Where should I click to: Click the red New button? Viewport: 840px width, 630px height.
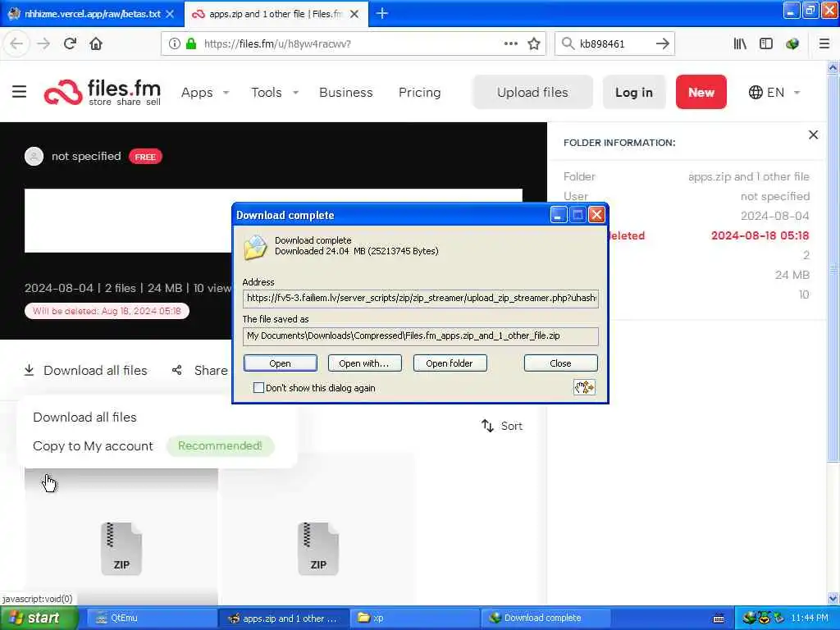click(x=701, y=92)
